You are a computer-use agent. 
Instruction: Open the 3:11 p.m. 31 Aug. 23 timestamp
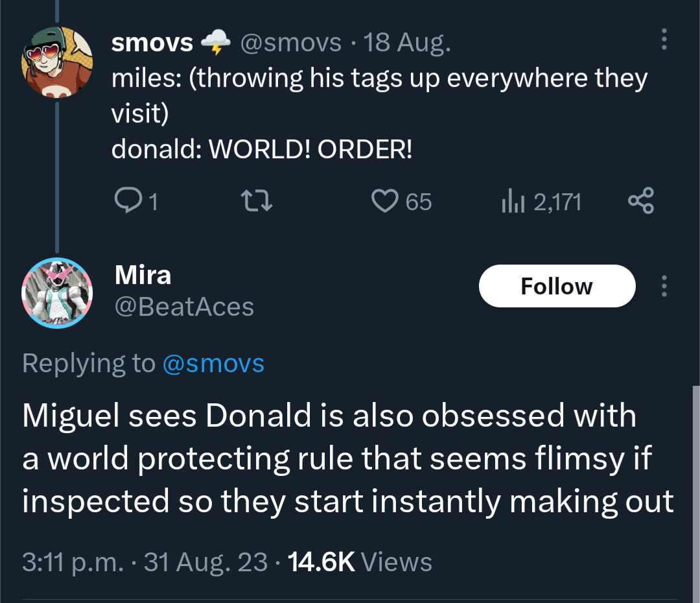point(145,562)
